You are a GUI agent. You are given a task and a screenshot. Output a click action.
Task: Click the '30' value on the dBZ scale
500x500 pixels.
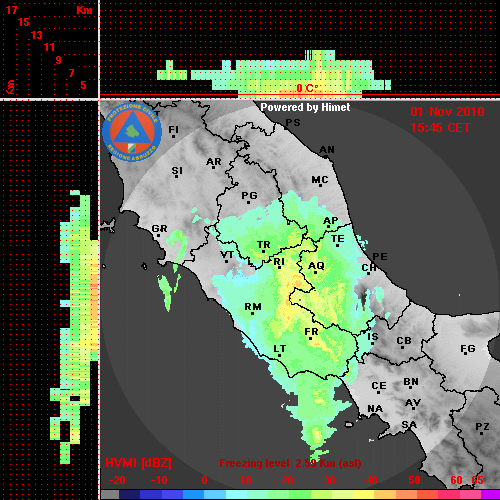[x=329, y=480]
